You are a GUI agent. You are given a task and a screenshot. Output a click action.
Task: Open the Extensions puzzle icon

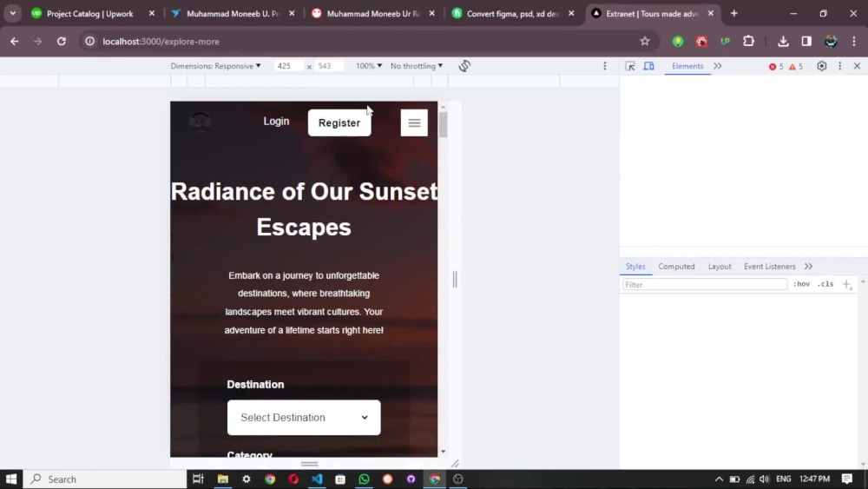click(x=748, y=41)
